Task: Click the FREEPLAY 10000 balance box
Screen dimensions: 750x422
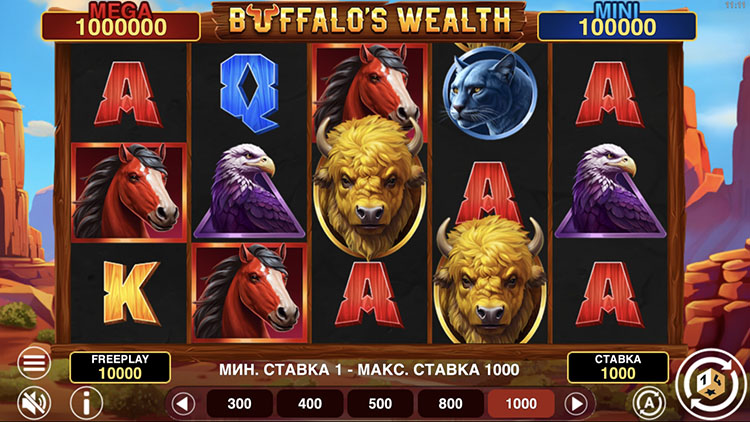Action: tap(120, 367)
